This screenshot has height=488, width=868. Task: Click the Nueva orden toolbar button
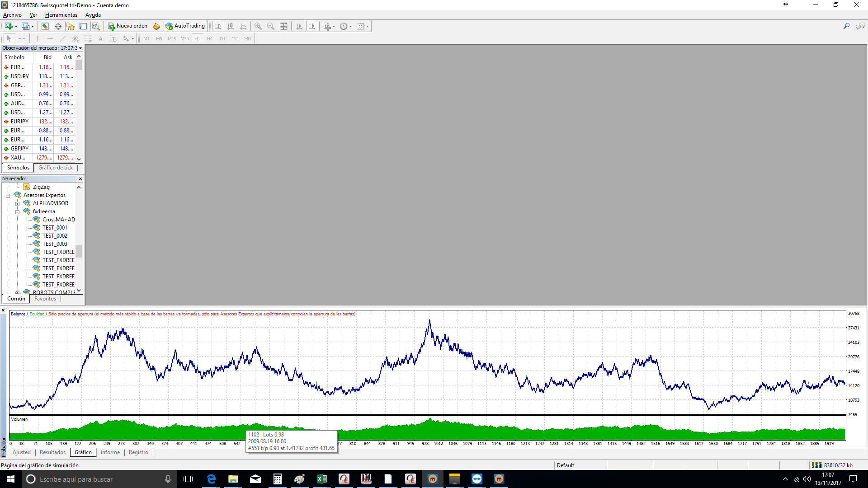click(127, 26)
